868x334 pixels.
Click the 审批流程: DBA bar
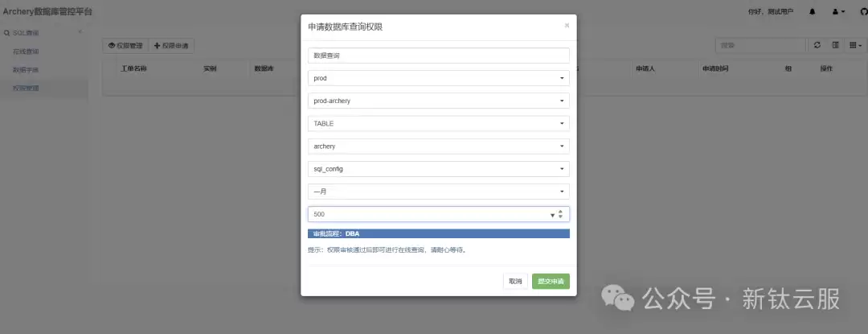click(x=439, y=233)
